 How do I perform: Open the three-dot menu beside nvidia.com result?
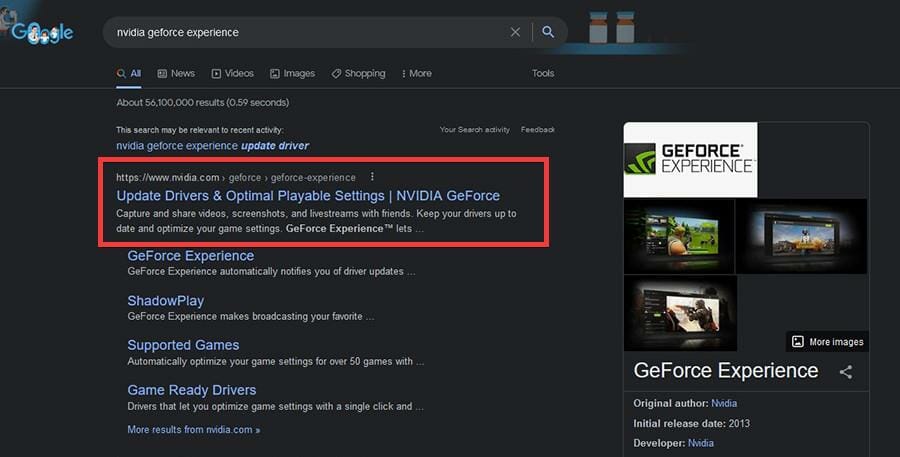[x=372, y=177]
